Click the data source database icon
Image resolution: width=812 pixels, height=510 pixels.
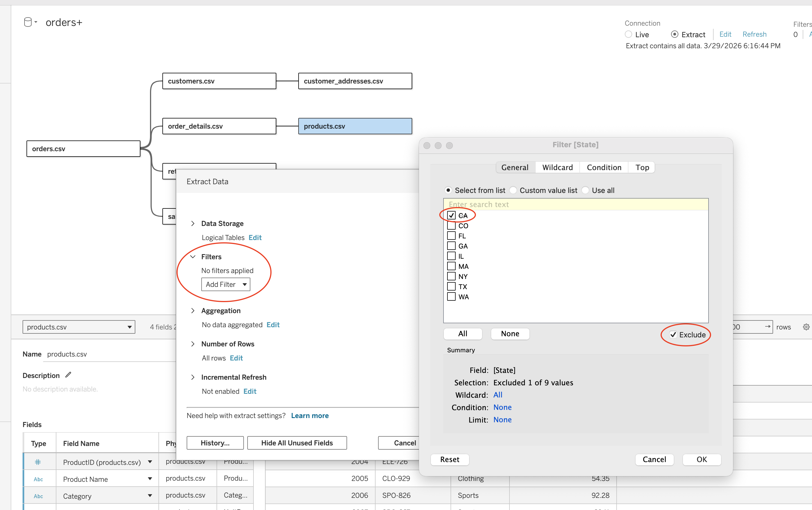tap(28, 22)
